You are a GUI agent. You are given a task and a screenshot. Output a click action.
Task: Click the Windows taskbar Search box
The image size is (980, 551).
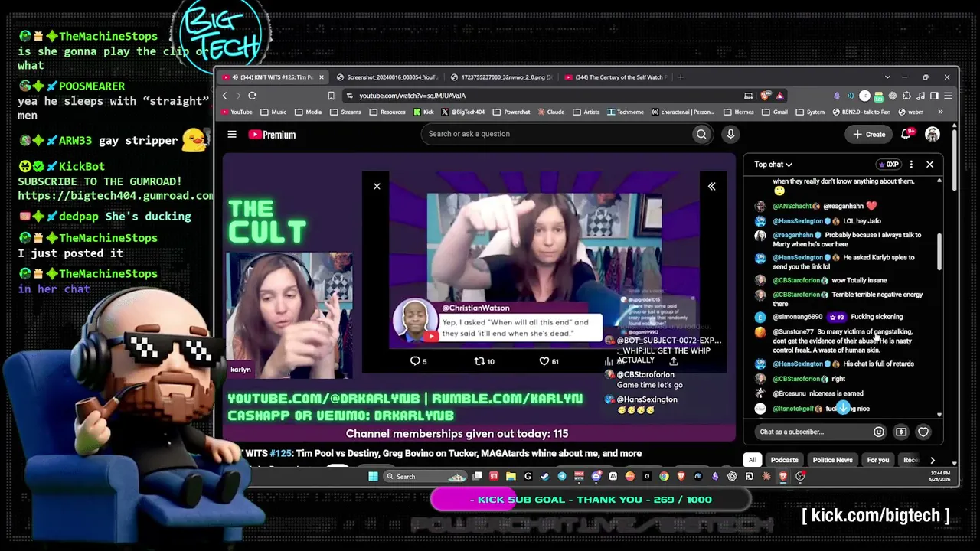click(x=424, y=476)
